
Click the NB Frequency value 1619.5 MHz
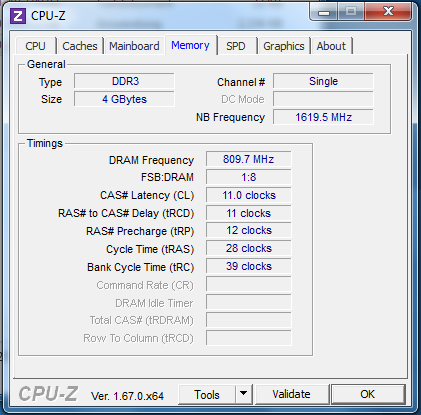pos(323,117)
